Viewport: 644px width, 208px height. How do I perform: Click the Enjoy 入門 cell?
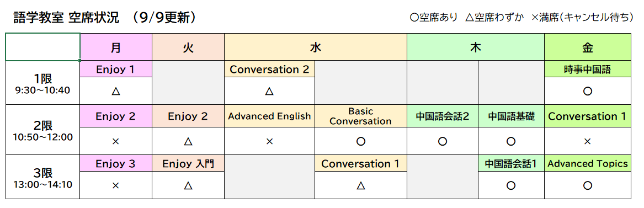click(188, 163)
